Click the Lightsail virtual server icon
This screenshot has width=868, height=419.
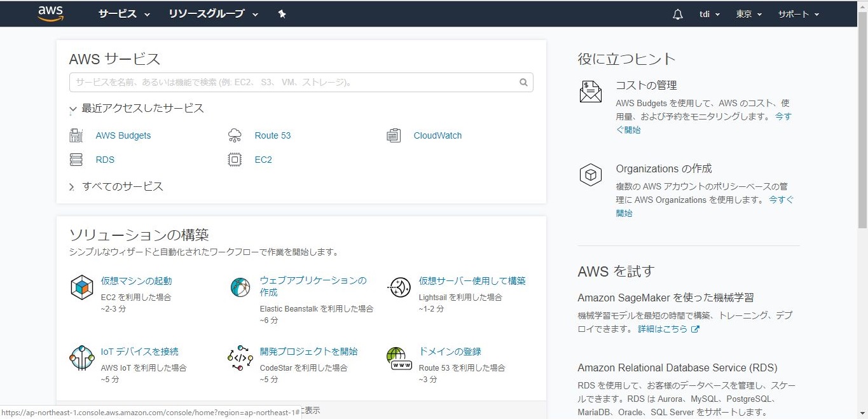click(399, 287)
